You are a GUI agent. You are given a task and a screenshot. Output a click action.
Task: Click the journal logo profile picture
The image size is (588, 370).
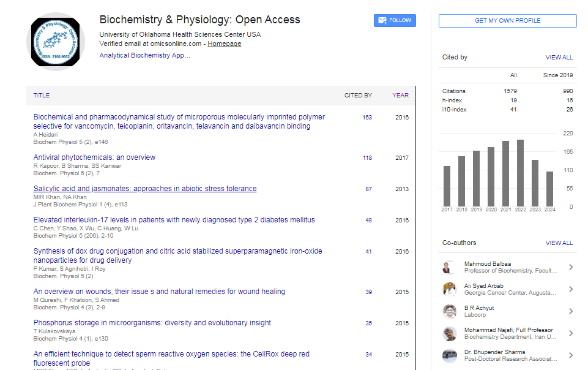55,42
